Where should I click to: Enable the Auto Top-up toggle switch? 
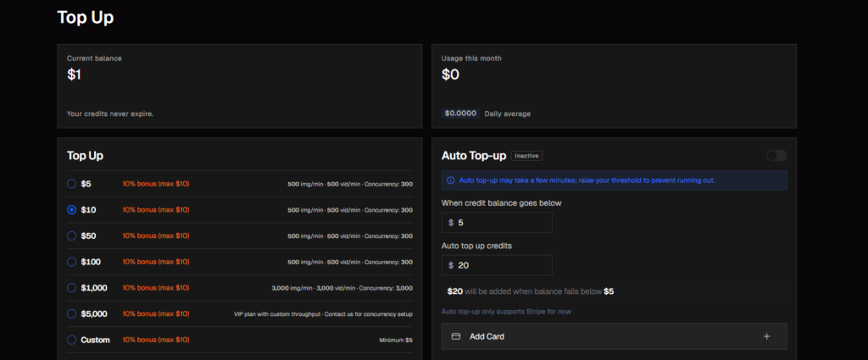[x=776, y=156]
